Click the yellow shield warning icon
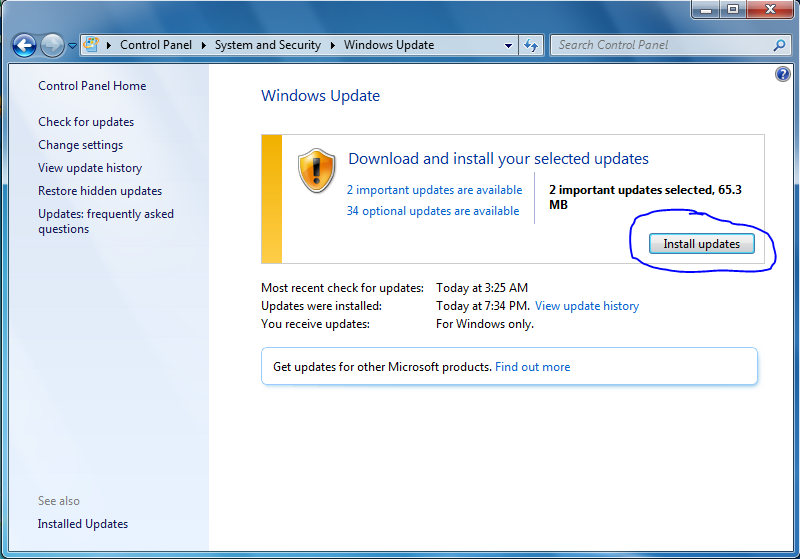Screen dimensions: 800x559 tap(316, 171)
